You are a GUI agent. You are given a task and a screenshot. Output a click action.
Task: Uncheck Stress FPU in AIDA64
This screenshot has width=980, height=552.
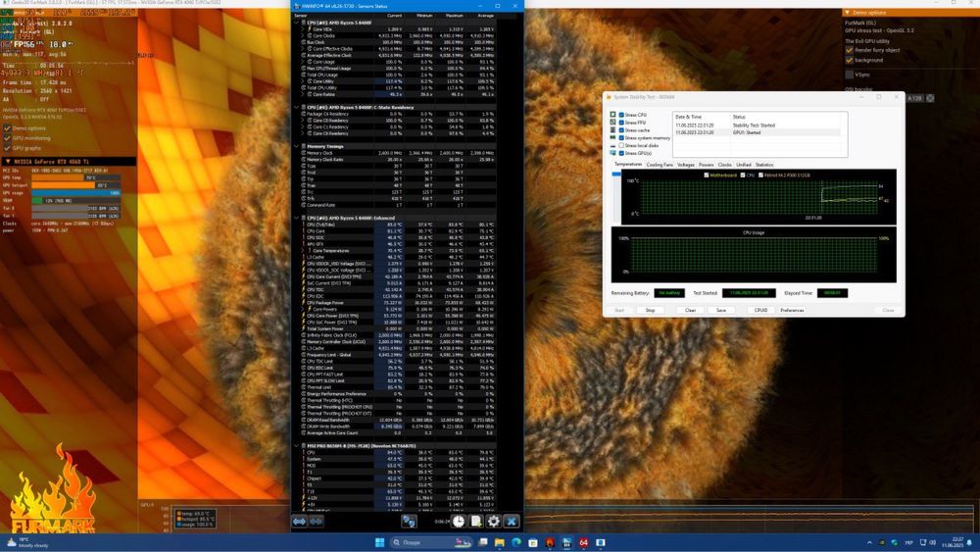(621, 123)
